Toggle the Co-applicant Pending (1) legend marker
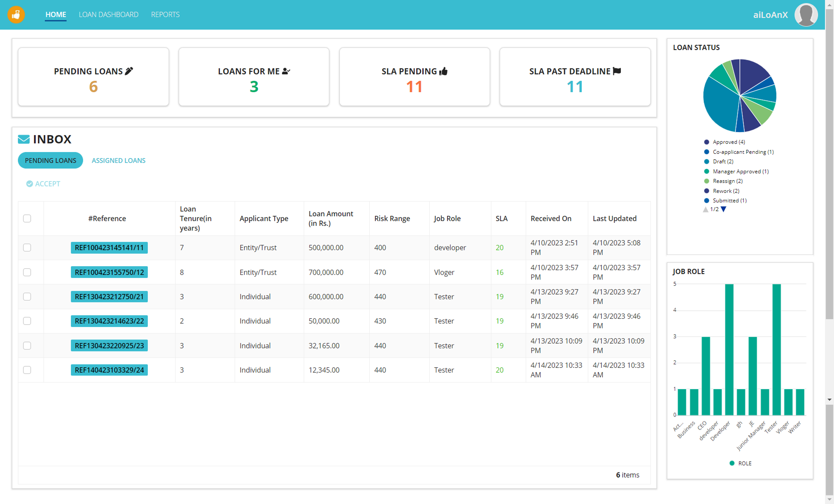Image resolution: width=834 pixels, height=504 pixels. [706, 152]
